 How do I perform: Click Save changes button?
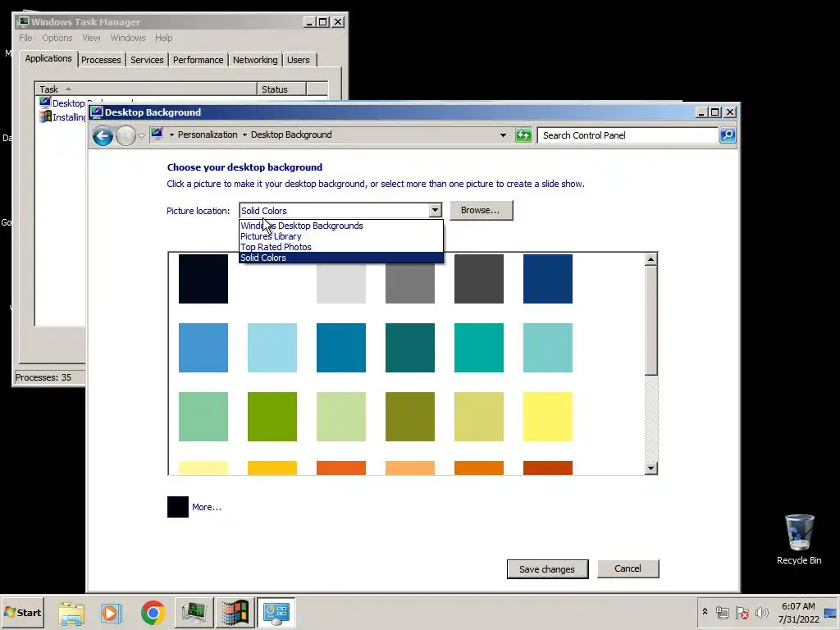547,569
